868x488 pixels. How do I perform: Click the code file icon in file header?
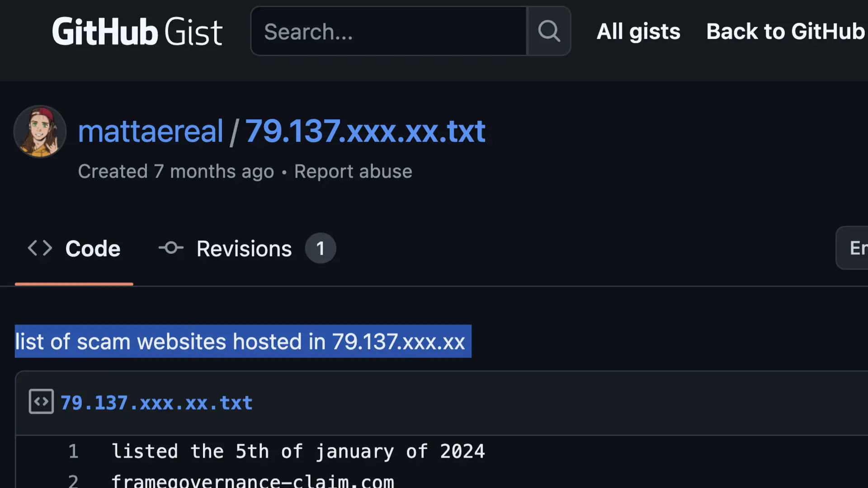pyautogui.click(x=41, y=401)
